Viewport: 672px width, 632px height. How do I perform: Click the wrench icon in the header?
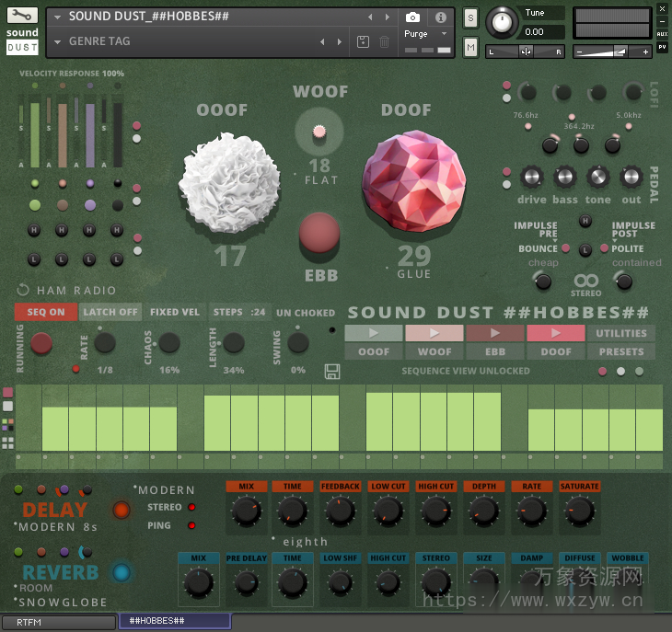point(23,16)
